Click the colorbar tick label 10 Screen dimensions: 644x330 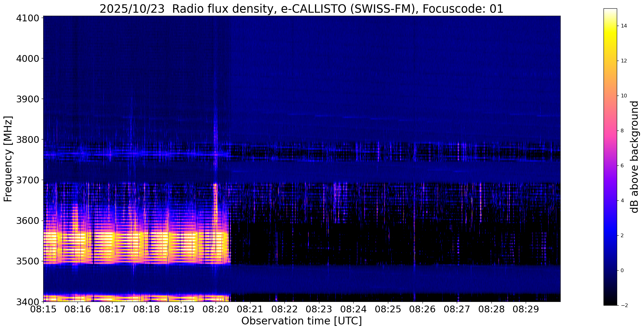click(624, 96)
